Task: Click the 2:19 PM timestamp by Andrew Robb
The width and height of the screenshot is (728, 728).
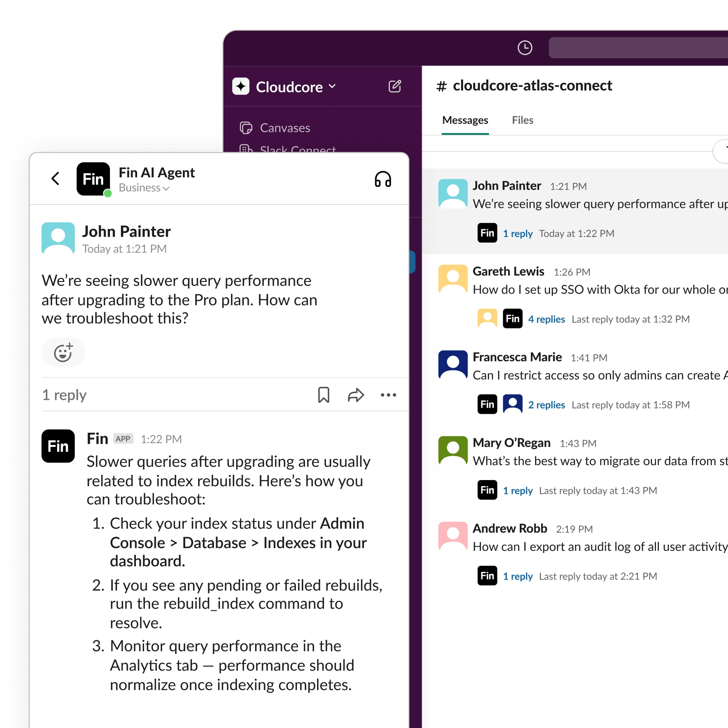Action: click(x=574, y=529)
